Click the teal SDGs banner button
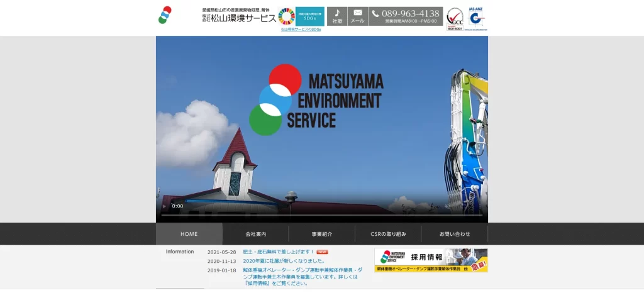 pyautogui.click(x=309, y=16)
